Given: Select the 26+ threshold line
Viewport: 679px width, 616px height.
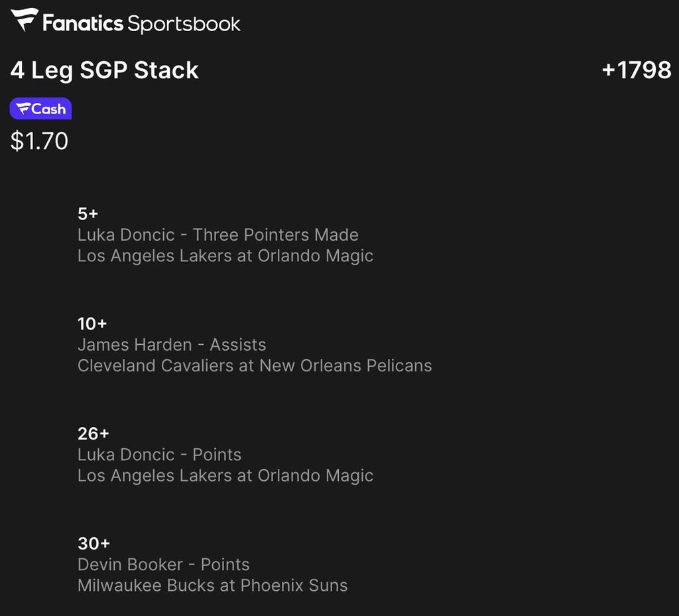Looking at the screenshot, I should tap(93, 434).
